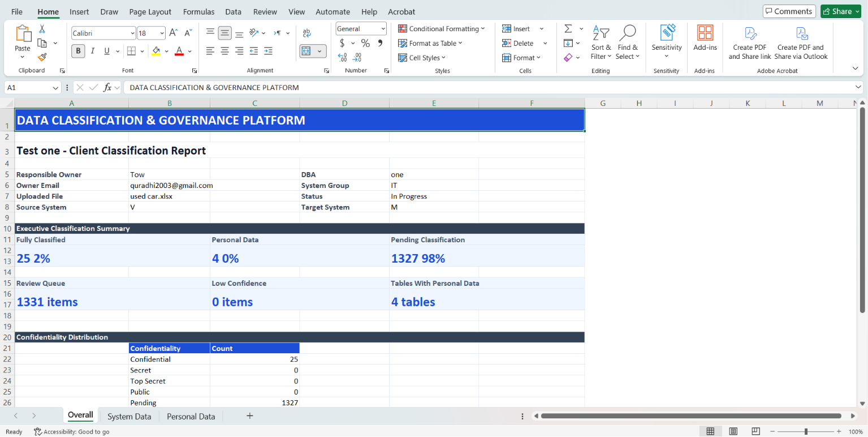Viewport: 868px width, 437px height.
Task: Toggle Underline formatting
Action: (107, 51)
